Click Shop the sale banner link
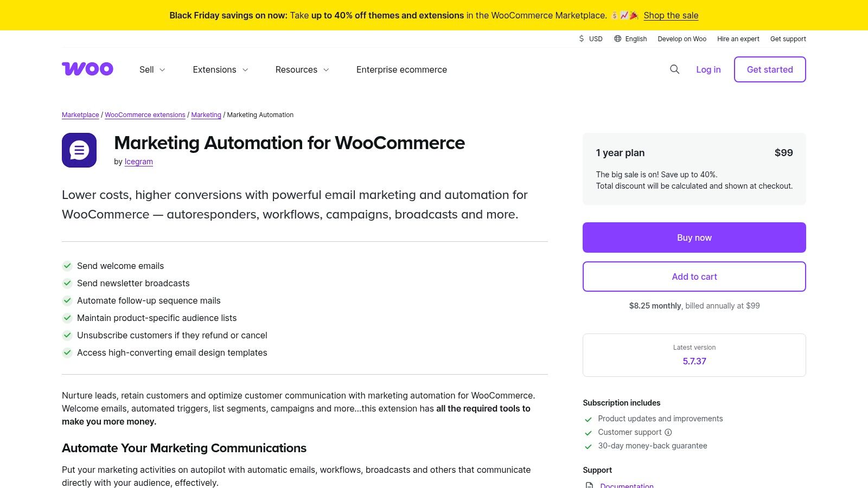Image resolution: width=868 pixels, height=488 pixels. point(671,15)
